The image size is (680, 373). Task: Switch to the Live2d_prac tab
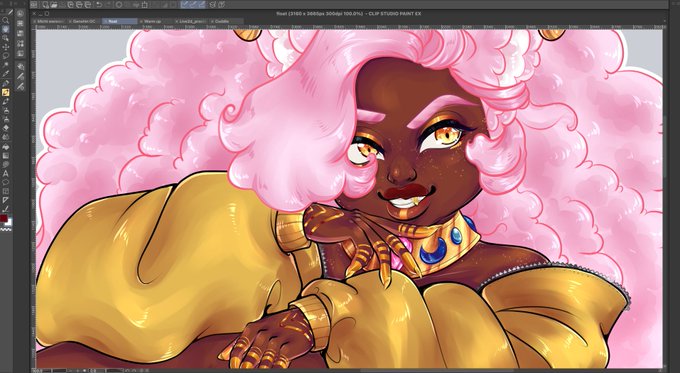[x=192, y=21]
